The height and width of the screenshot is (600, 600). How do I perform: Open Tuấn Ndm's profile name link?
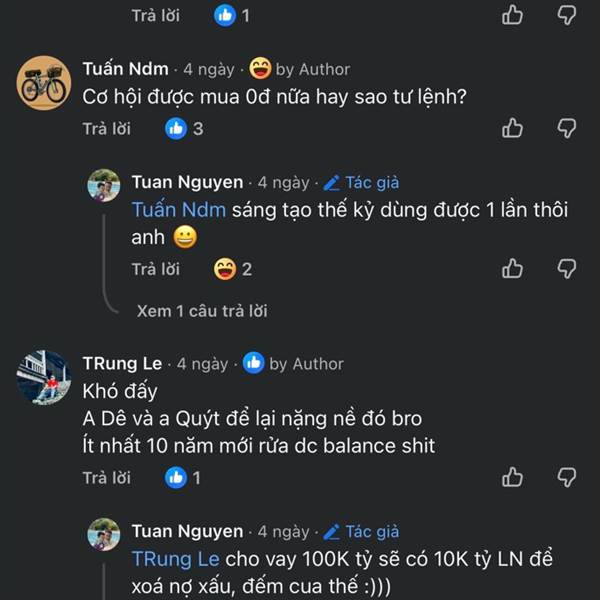pyautogui.click(x=125, y=69)
